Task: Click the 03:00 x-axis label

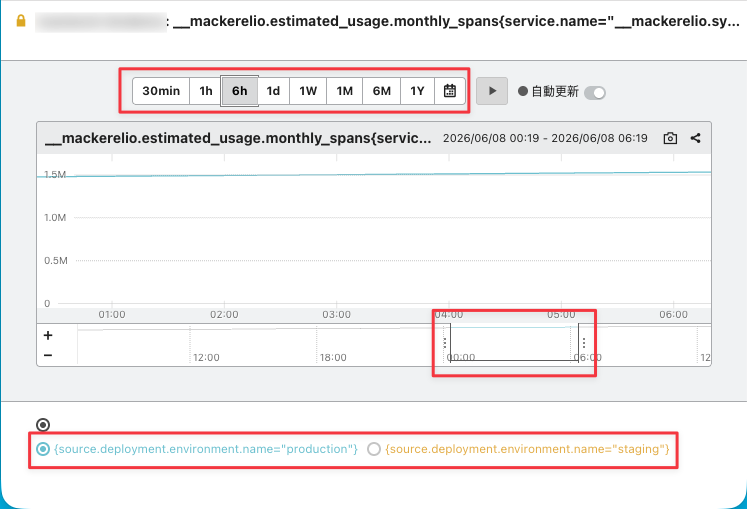Action: [x=336, y=315]
